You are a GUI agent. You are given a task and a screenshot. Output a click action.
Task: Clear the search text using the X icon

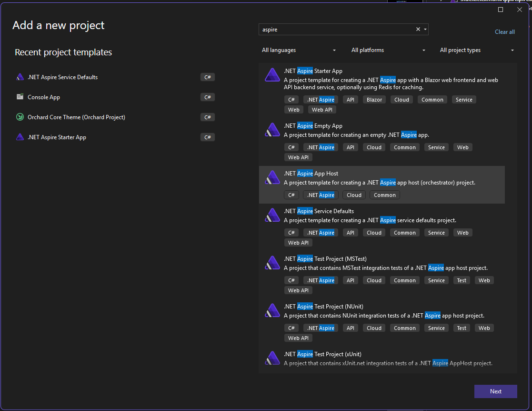click(418, 29)
